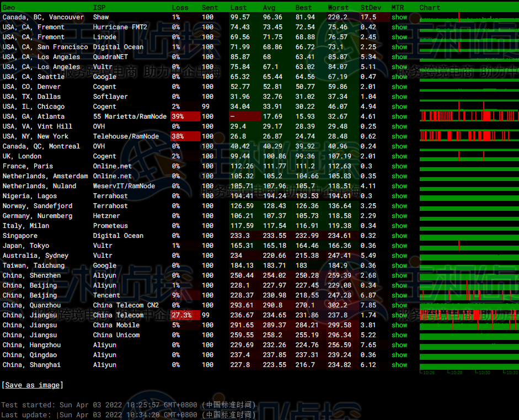Show MTR for Canada, BC, Vancouver Shaw

[x=399, y=17]
